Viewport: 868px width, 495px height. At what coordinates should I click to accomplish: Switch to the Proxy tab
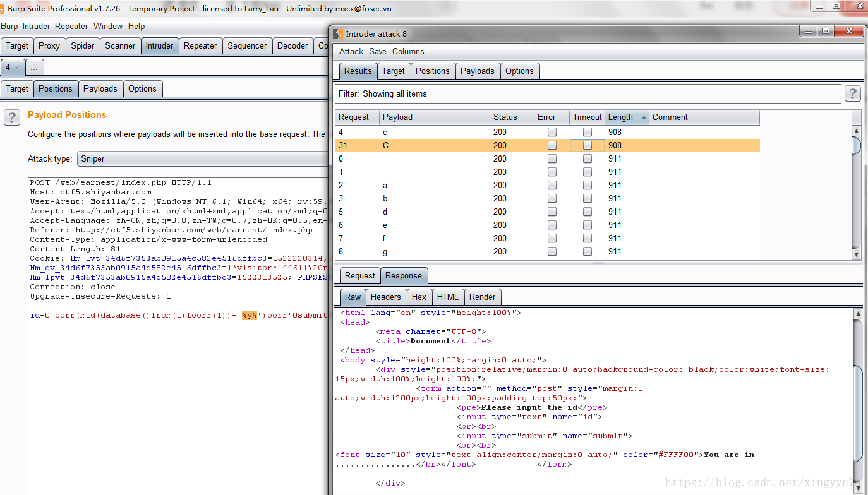tap(49, 45)
